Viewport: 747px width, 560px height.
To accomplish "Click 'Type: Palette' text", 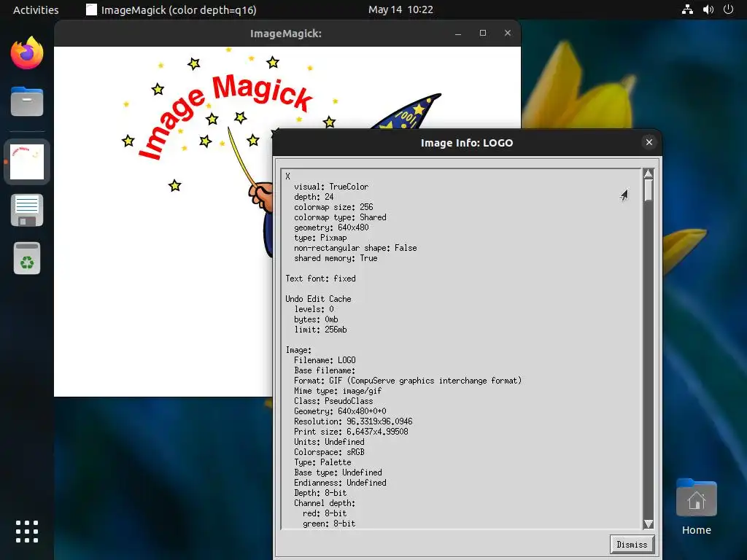I will (322, 462).
